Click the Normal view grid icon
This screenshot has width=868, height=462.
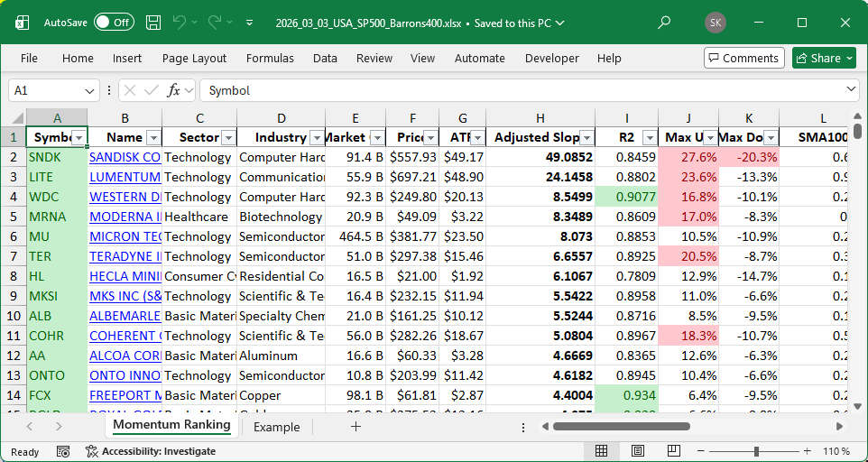tap(601, 451)
